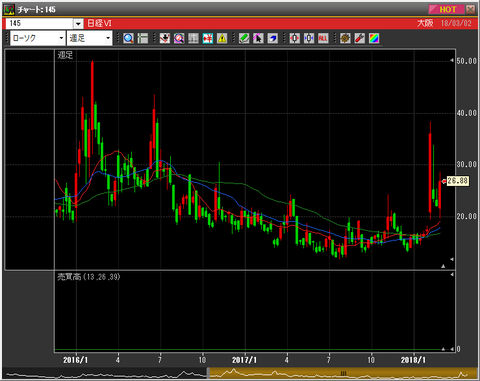The width and height of the screenshot is (480, 381).
Task: Toggle the red expand-range icon
Action: click(x=294, y=38)
